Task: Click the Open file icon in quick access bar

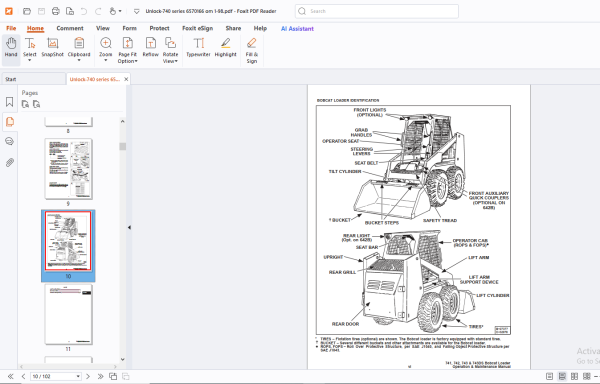Action: [27, 11]
